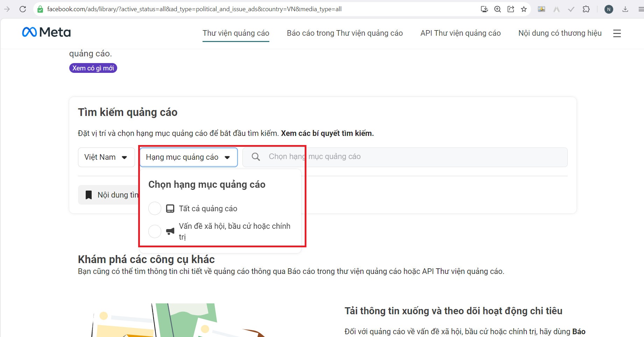
Task: Click the Meta logo
Action: click(46, 32)
